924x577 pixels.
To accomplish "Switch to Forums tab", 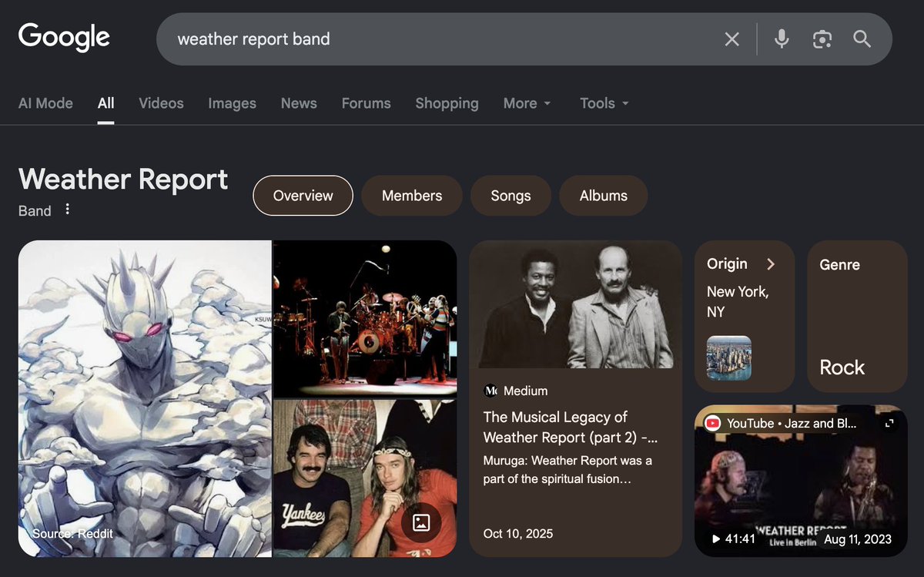I will [x=366, y=103].
